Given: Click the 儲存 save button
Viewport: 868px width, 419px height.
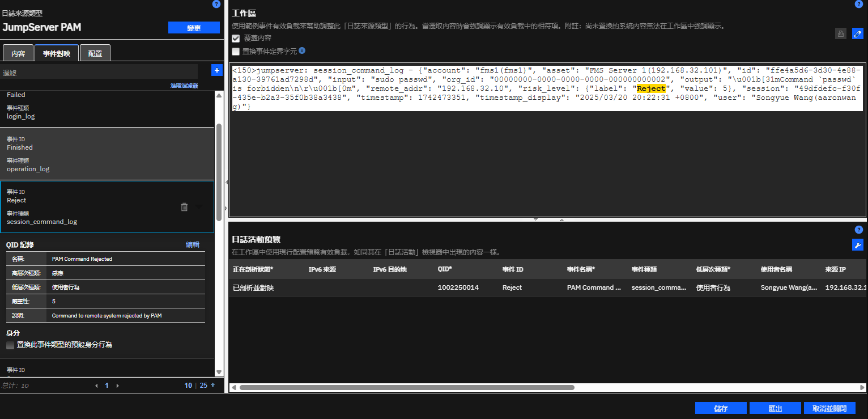Looking at the screenshot, I should (x=721, y=408).
